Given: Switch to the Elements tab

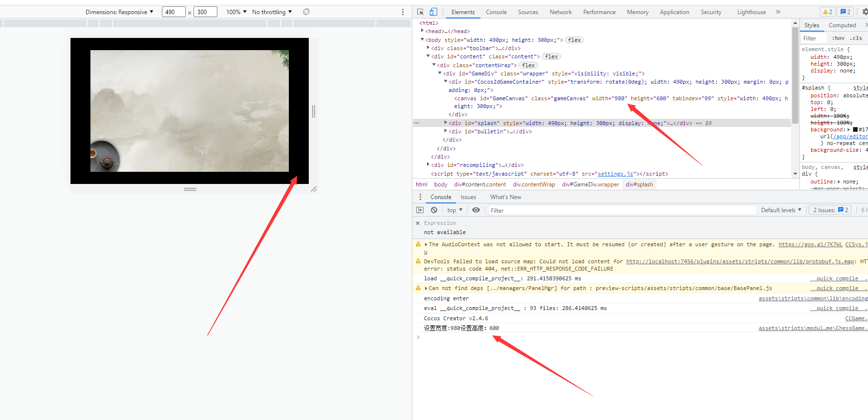Looking at the screenshot, I should point(463,12).
